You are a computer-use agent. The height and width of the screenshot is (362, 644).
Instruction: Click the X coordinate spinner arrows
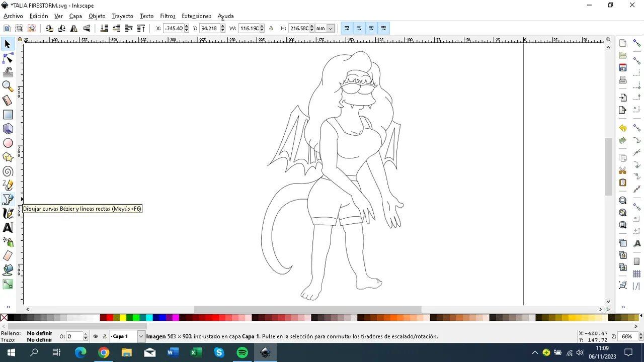point(187,28)
